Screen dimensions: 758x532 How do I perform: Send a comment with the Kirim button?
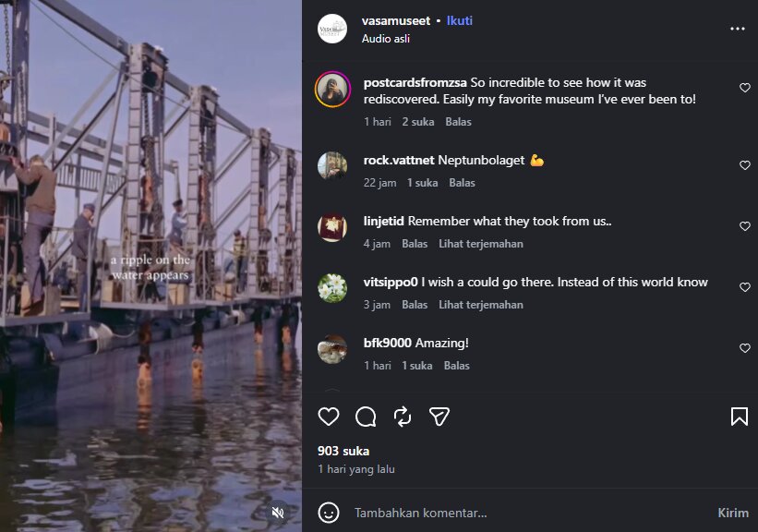pos(732,513)
